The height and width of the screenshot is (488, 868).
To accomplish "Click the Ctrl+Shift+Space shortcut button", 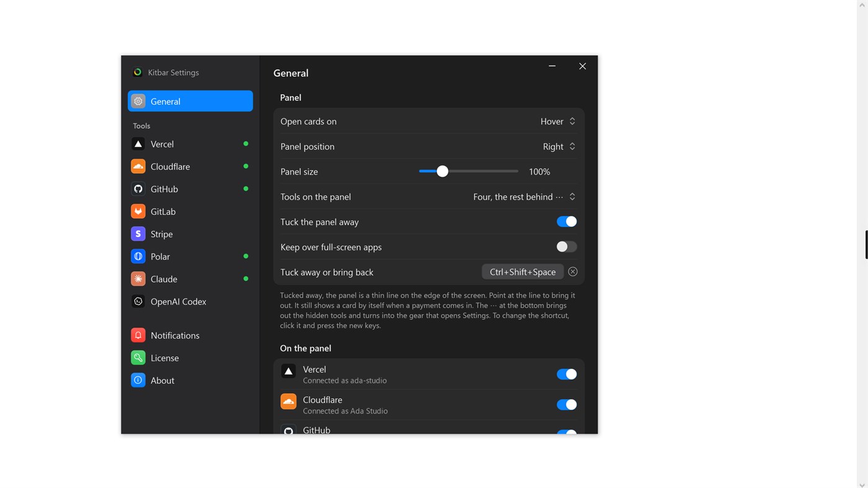I will point(522,272).
